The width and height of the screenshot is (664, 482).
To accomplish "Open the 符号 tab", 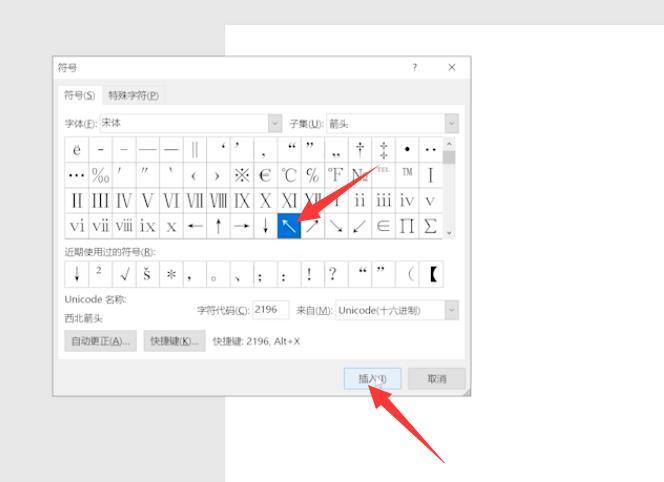I will click(x=80, y=96).
